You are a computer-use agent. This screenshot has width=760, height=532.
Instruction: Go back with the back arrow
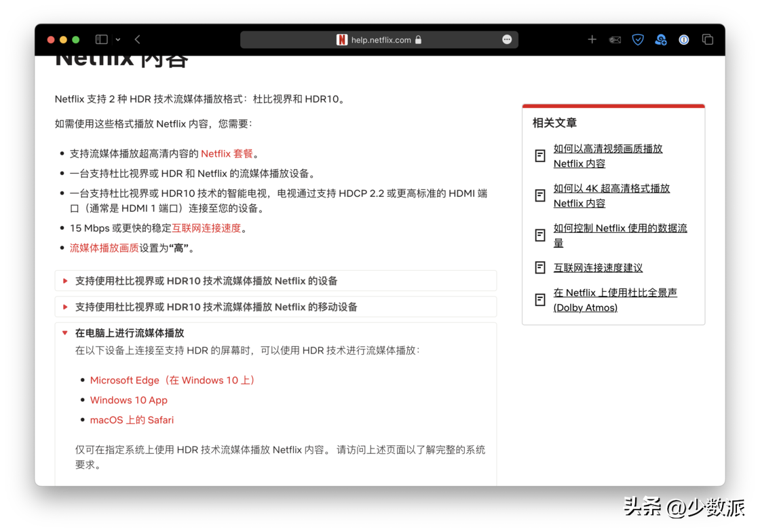[x=138, y=39]
